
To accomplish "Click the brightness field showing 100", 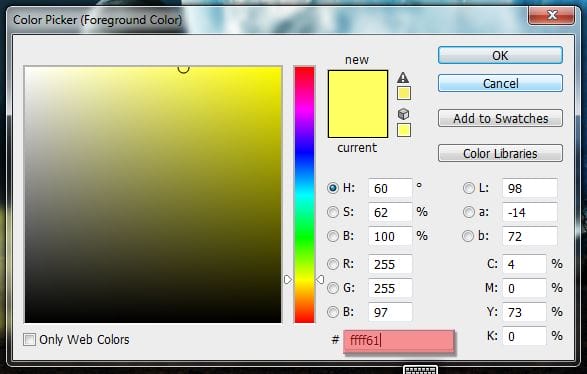I will pos(390,236).
